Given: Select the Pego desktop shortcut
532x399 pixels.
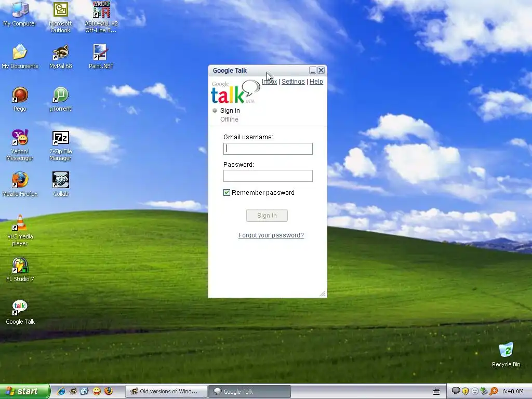Looking at the screenshot, I should [20, 99].
